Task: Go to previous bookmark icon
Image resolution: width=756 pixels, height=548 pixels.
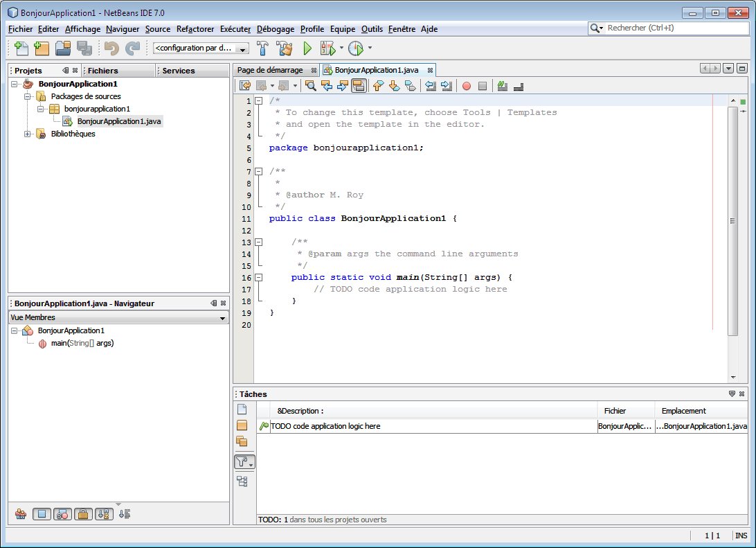Action: [379, 86]
